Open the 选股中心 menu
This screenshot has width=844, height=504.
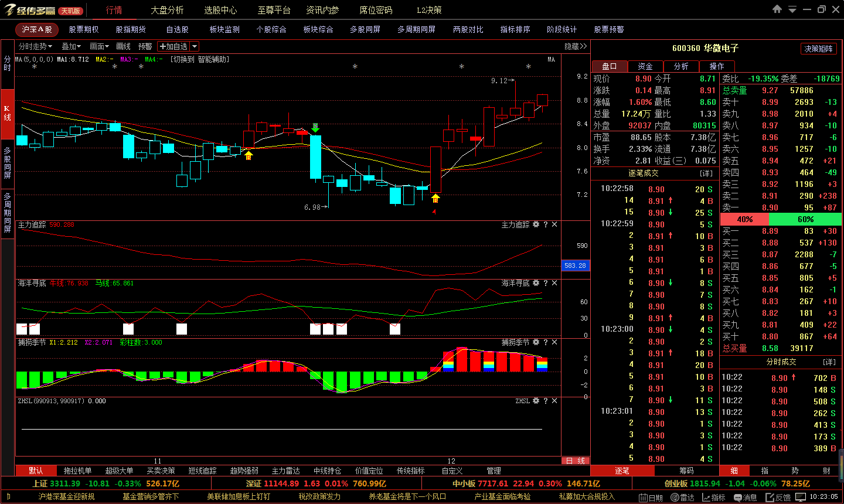click(220, 10)
